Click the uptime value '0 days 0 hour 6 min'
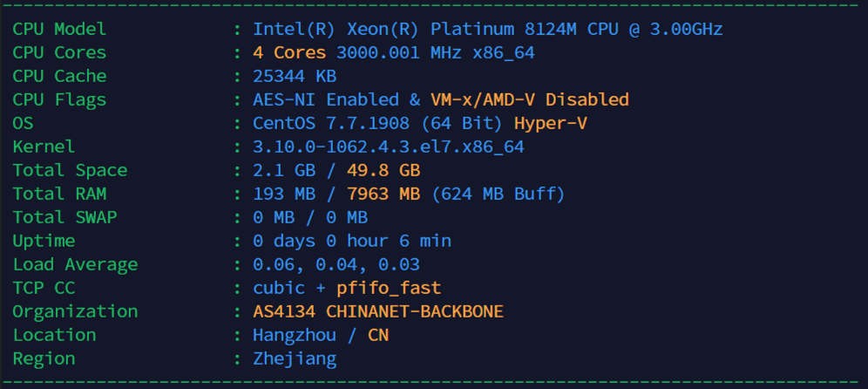Image resolution: width=868 pixels, height=389 pixels. point(352,241)
